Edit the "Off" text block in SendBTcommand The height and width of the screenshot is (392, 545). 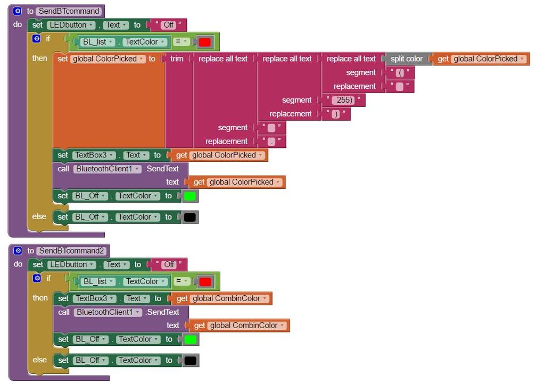169,25
